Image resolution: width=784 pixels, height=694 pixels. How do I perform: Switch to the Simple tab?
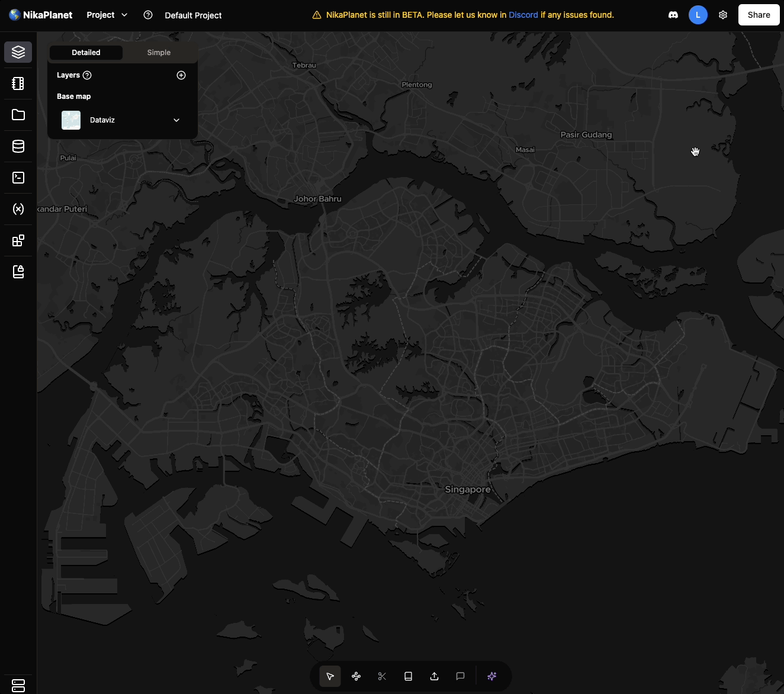(x=159, y=53)
